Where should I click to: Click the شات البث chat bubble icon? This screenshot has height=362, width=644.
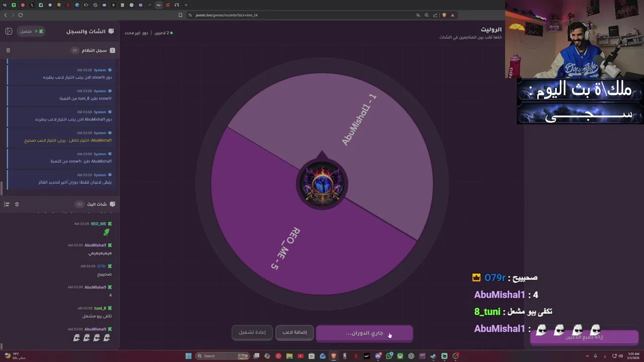(112, 204)
